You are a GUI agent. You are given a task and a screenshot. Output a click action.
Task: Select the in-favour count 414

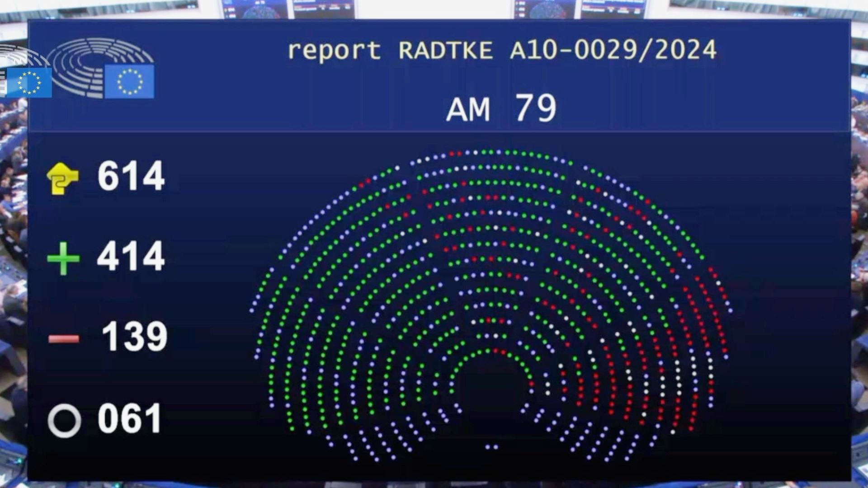(131, 257)
